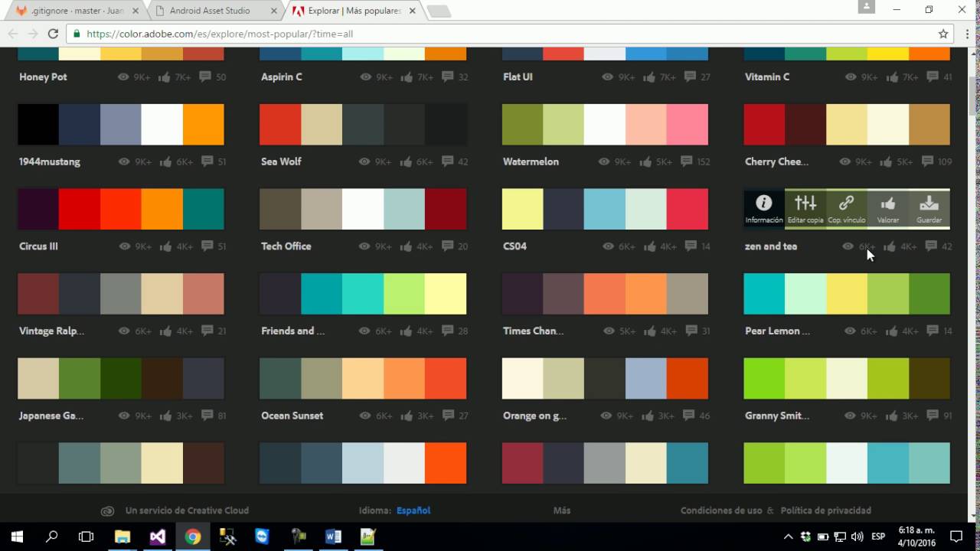Click the views eye icon for Sea Wolf
The height and width of the screenshot is (551, 980).
366,162
